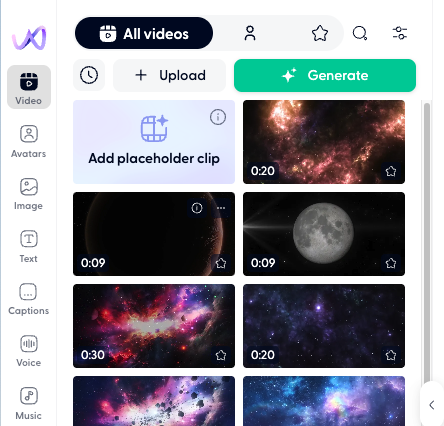The height and width of the screenshot is (426, 444).
Task: Open the filter settings sliders icon
Action: 400,33
